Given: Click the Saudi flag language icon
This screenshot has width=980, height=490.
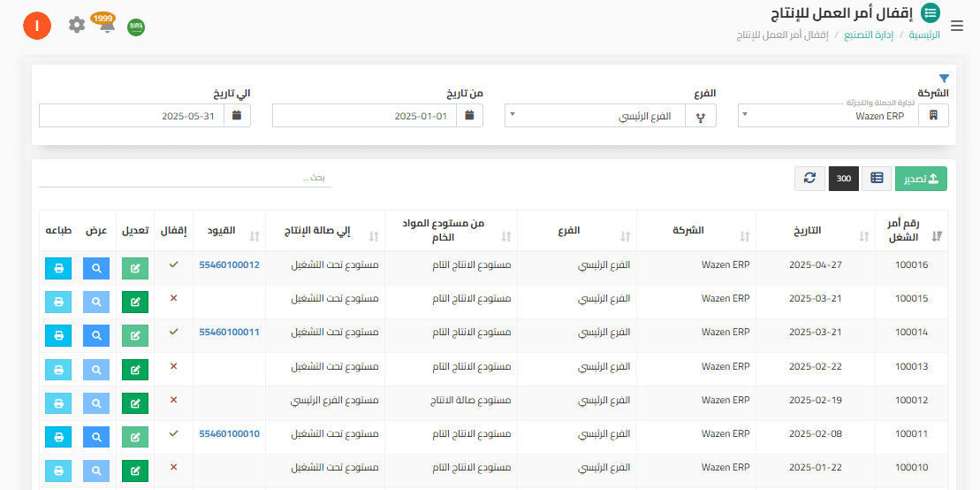Looking at the screenshot, I should click(x=136, y=27).
